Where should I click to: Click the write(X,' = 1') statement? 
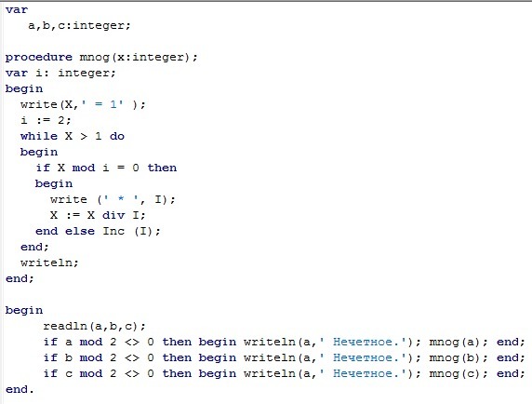click(x=83, y=104)
